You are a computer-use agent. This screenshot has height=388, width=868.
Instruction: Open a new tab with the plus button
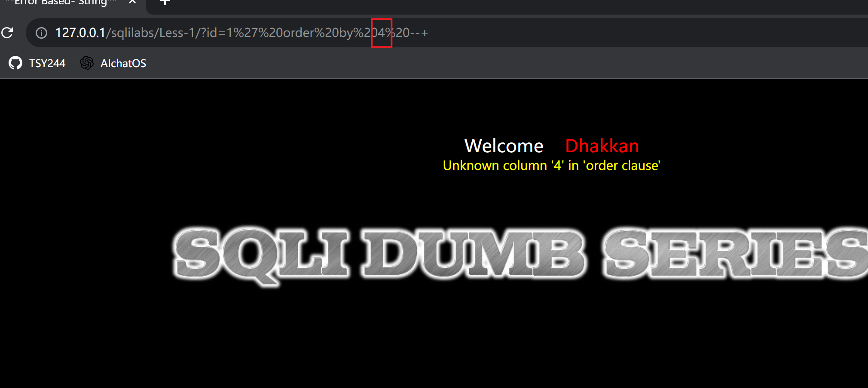pos(165,2)
